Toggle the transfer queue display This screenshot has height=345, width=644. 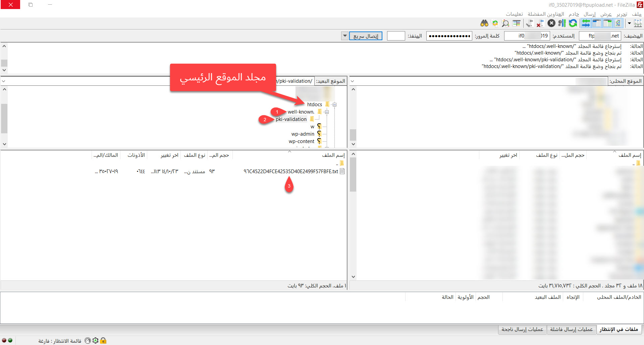coord(586,23)
